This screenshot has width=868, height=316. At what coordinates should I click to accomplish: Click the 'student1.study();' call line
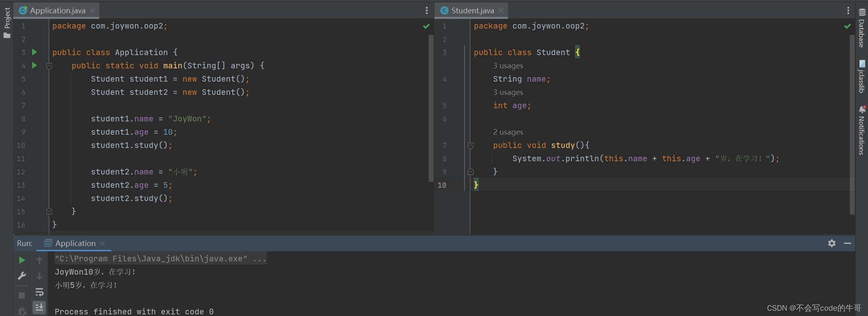coord(131,145)
